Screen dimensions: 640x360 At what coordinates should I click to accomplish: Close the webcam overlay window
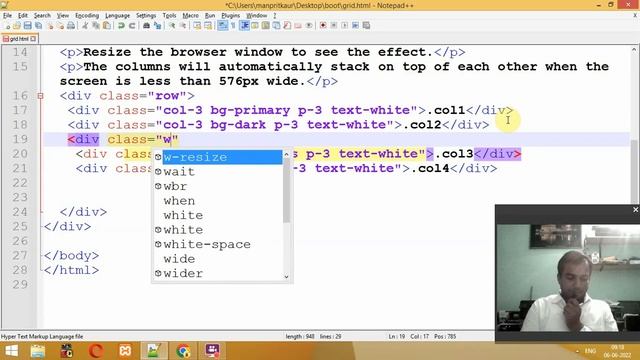pos(635,209)
